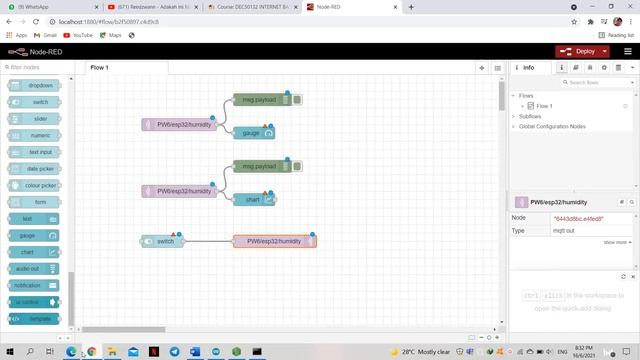Image resolution: width=640 pixels, height=360 pixels.
Task: Select the audio out node in palette
Action: (33, 269)
